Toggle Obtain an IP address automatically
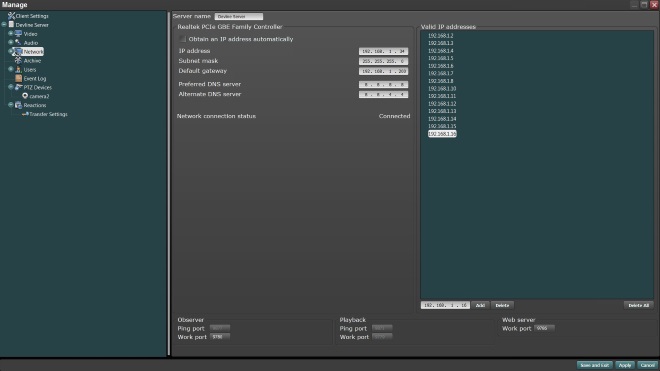 pos(182,39)
